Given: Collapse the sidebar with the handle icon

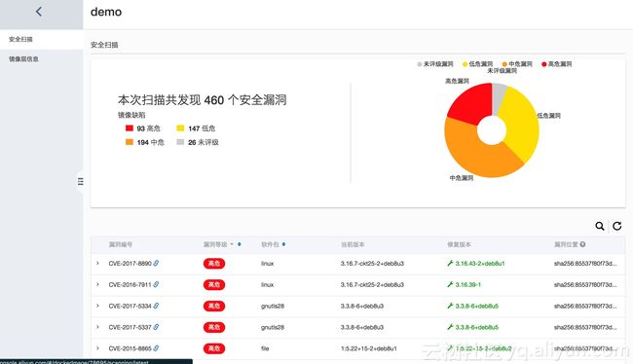Looking at the screenshot, I should point(81,182).
